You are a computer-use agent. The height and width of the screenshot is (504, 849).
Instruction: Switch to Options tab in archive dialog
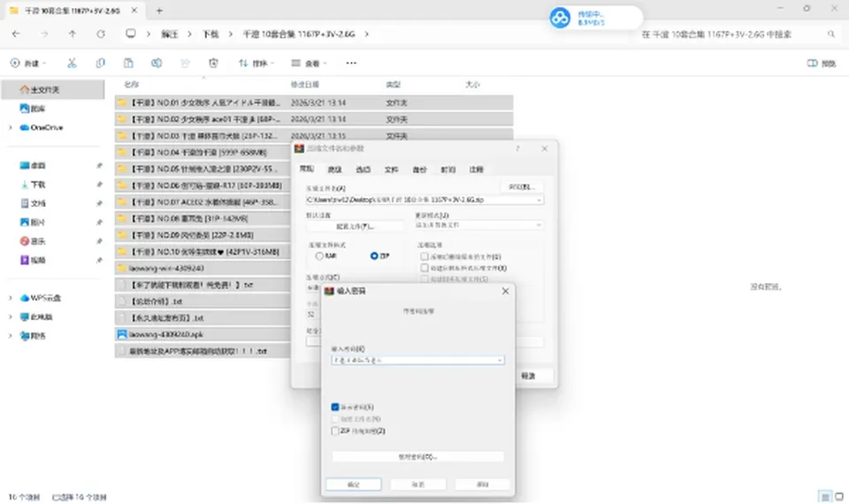point(363,170)
